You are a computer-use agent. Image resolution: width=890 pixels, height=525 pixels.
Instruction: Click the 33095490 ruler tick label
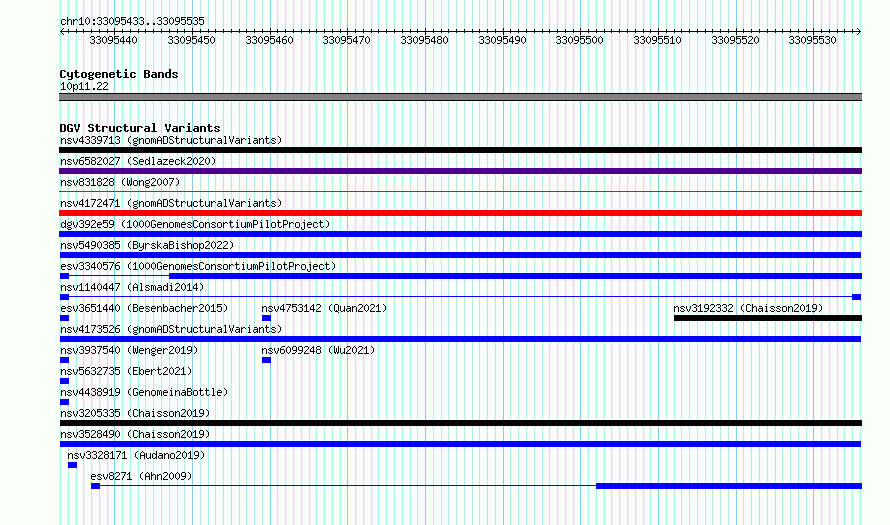(502, 40)
